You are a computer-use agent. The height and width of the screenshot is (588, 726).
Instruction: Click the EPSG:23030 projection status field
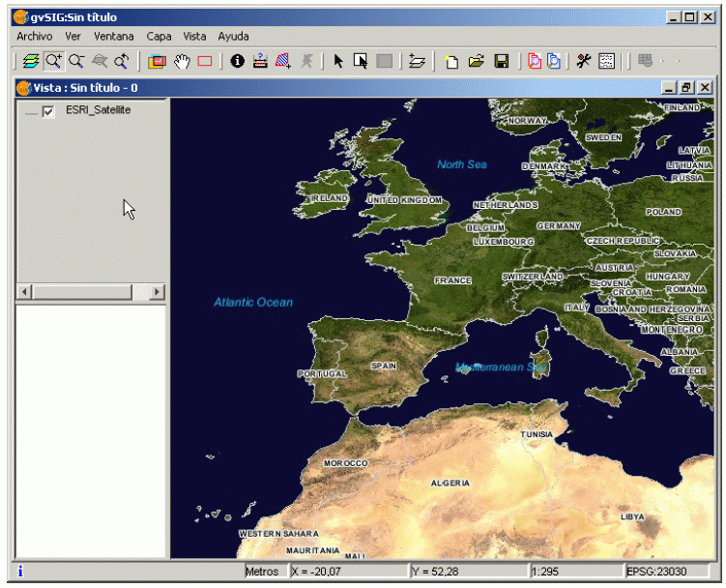pos(667,572)
